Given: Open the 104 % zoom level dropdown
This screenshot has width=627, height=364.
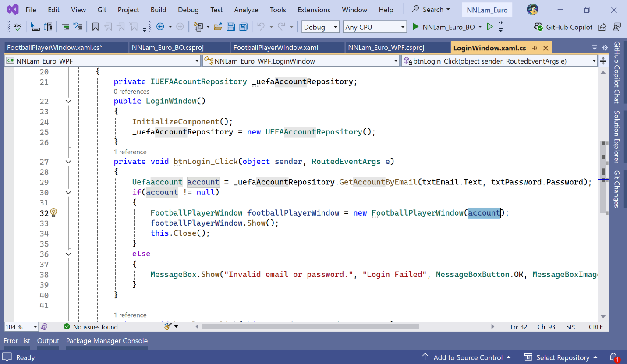Looking at the screenshot, I should (x=21, y=326).
